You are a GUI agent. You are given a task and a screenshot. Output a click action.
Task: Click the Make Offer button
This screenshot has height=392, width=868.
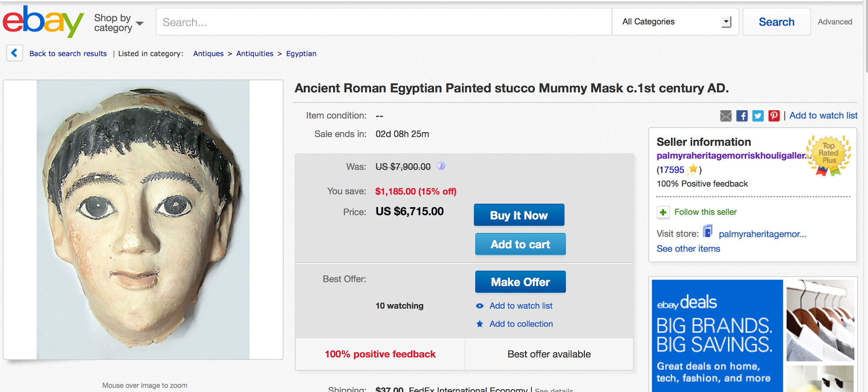tap(520, 282)
